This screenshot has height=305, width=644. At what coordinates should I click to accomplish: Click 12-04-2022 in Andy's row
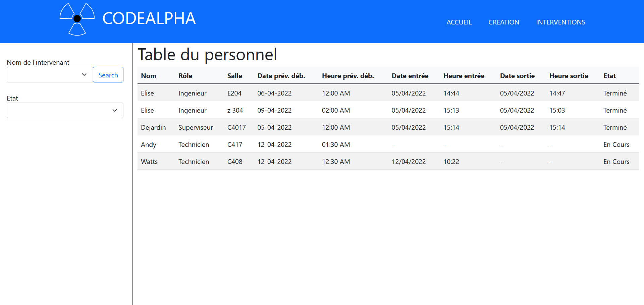point(274,144)
